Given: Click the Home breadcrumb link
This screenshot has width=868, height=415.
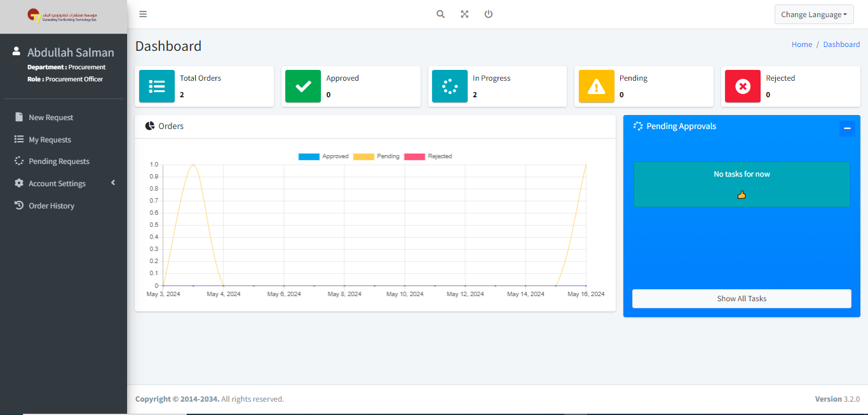Looking at the screenshot, I should click(x=801, y=44).
